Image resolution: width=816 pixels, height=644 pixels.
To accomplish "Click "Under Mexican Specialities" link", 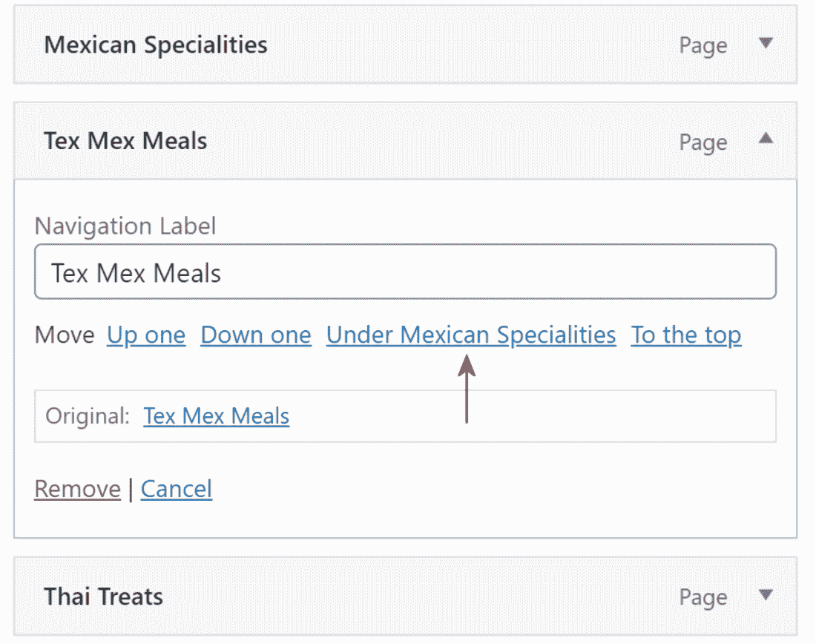I will click(471, 335).
